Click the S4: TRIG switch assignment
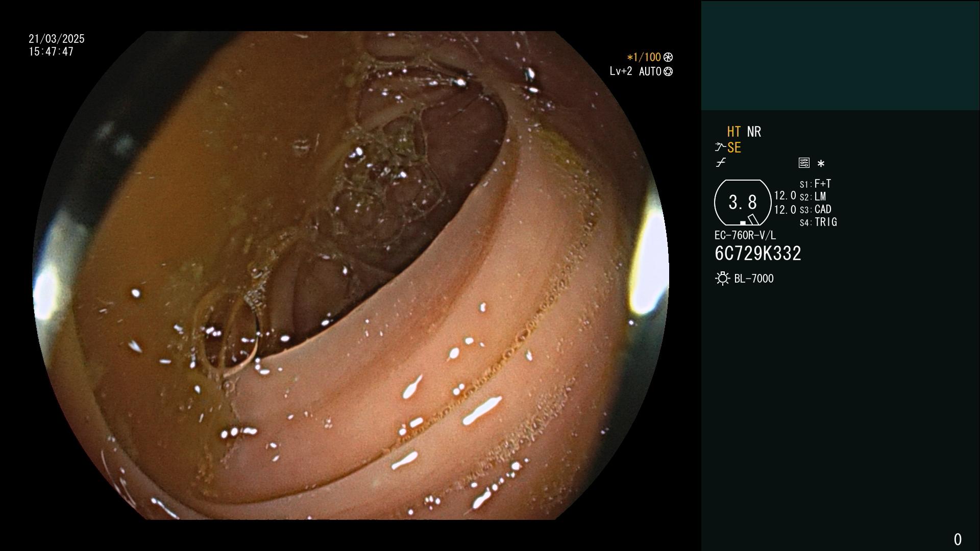Image resolution: width=980 pixels, height=551 pixels. [x=818, y=222]
